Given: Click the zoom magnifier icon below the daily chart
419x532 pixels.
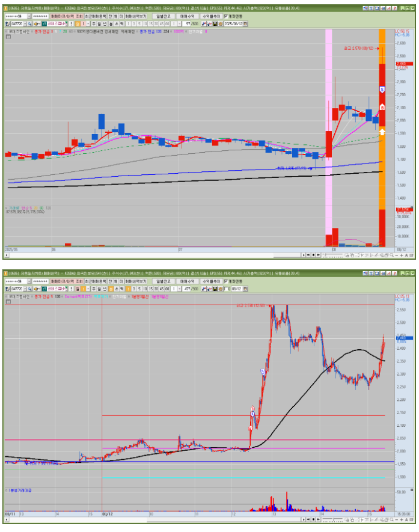Looking at the screenshot, I should 391,255.
